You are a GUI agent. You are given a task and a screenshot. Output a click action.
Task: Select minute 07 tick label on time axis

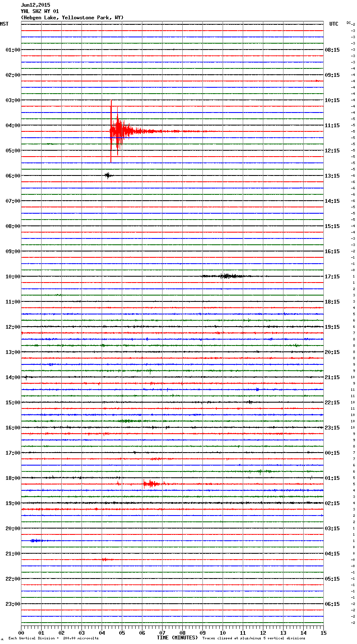tap(162, 633)
